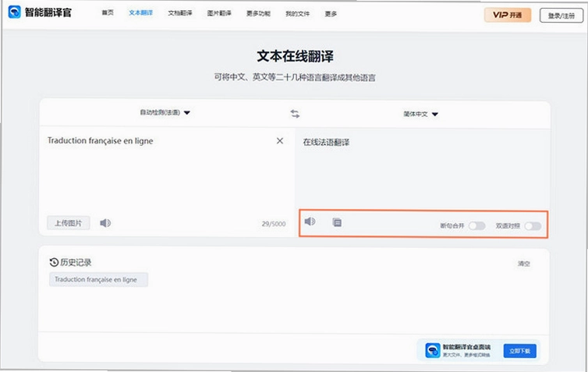Click the desktop app icon in download banner
The image size is (588, 372).
tap(432, 351)
